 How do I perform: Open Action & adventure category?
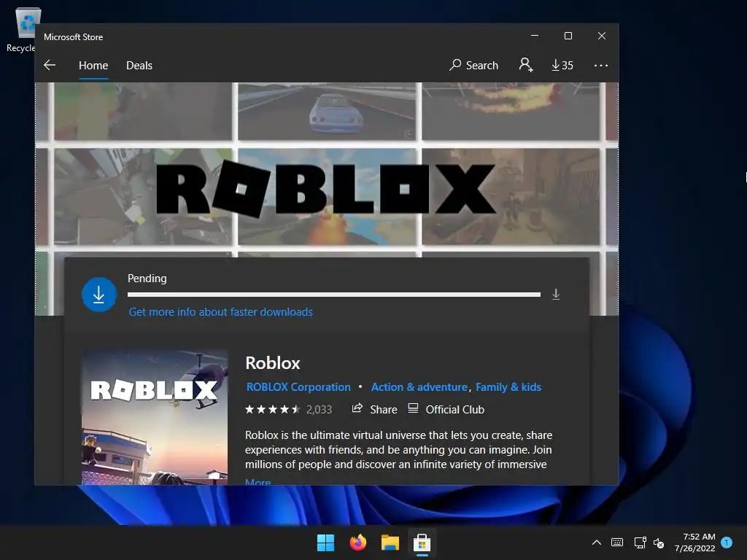pos(419,387)
